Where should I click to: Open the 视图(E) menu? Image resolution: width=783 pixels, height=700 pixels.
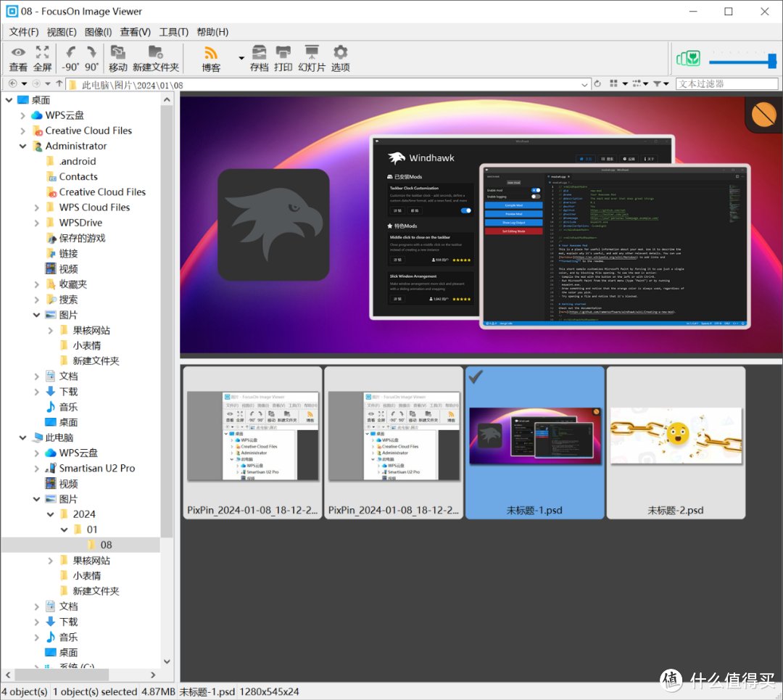click(62, 31)
